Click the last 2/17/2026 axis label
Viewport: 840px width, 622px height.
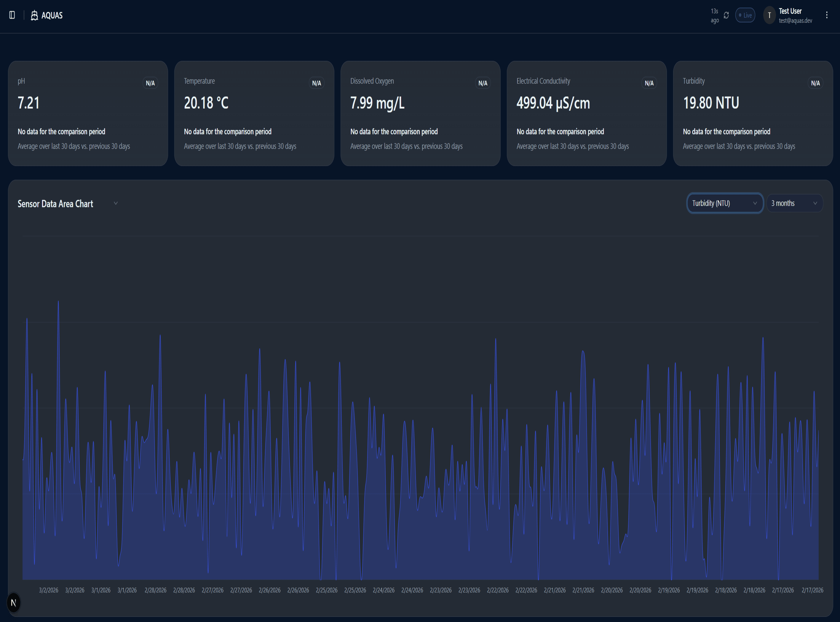coord(812,590)
